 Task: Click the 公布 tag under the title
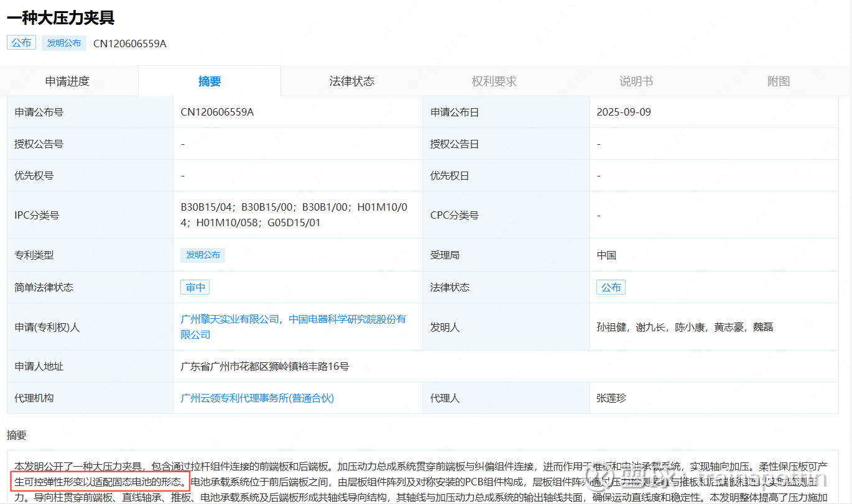click(x=22, y=43)
